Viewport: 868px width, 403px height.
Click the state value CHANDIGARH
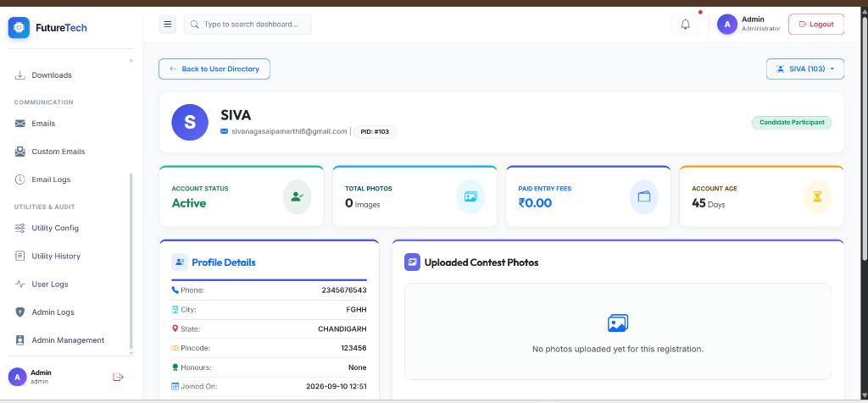pyautogui.click(x=342, y=329)
